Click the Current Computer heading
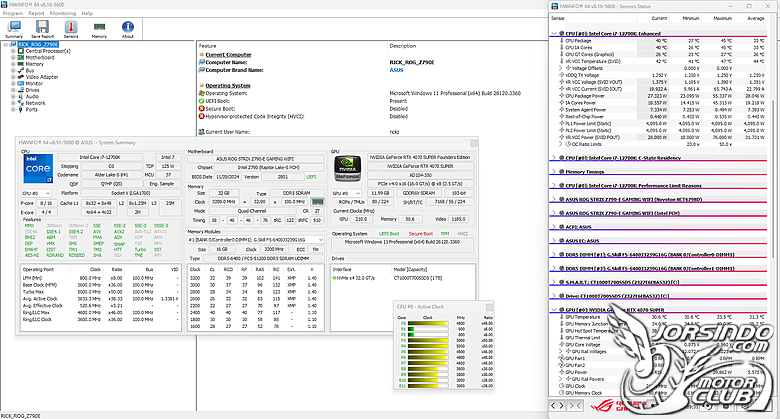 tap(228, 55)
